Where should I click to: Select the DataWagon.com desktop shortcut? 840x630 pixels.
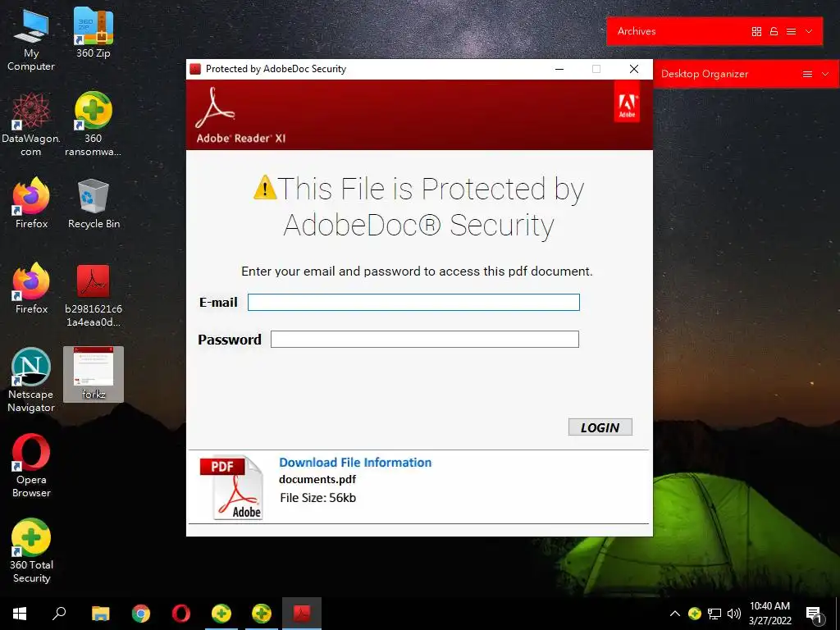(x=31, y=125)
